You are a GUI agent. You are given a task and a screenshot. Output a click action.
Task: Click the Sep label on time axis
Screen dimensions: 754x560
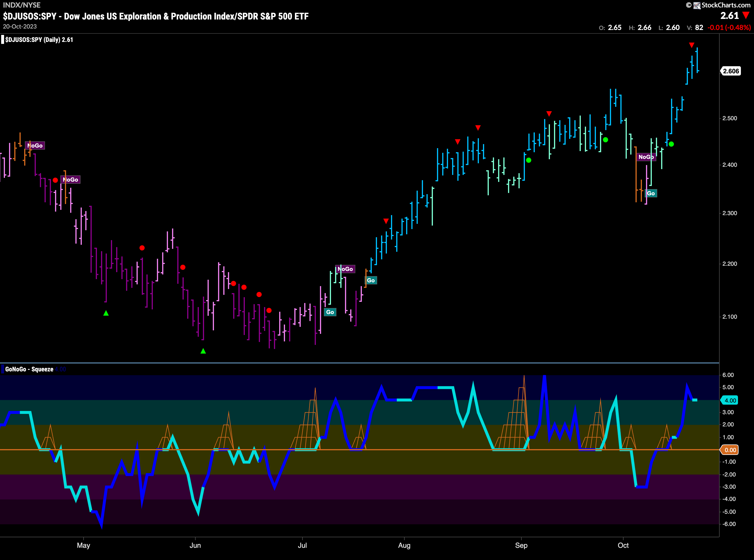521,545
